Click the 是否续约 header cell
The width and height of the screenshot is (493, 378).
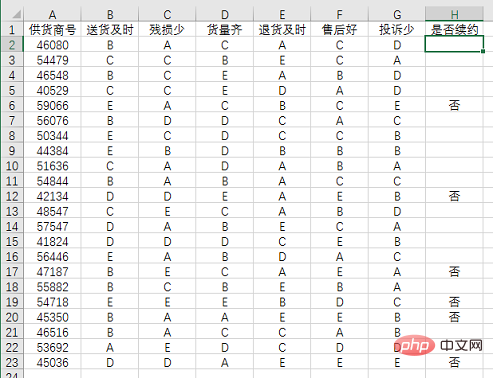tap(454, 30)
